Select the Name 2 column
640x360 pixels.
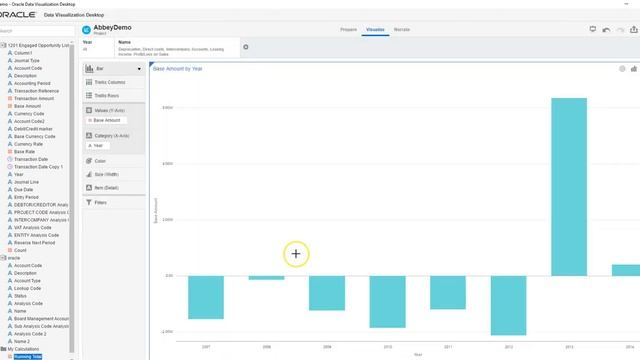coord(22,341)
